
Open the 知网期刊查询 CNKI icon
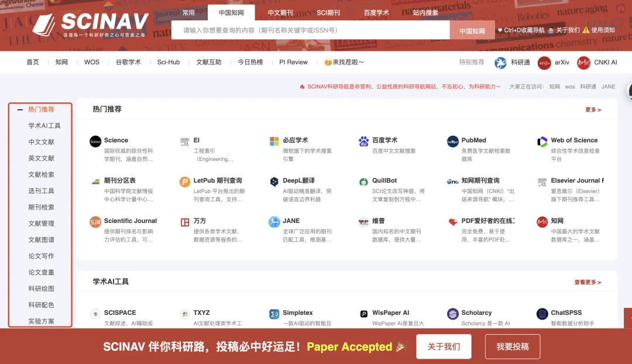tap(452, 182)
